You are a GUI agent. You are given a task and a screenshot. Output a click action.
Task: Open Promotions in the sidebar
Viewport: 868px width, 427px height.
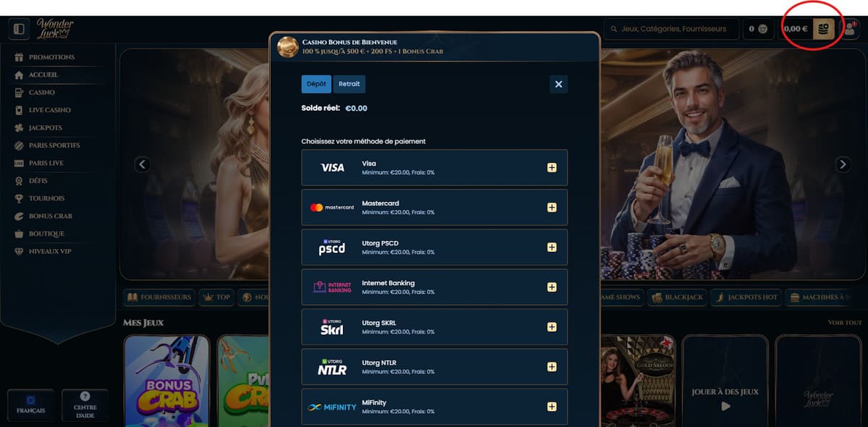tap(51, 57)
